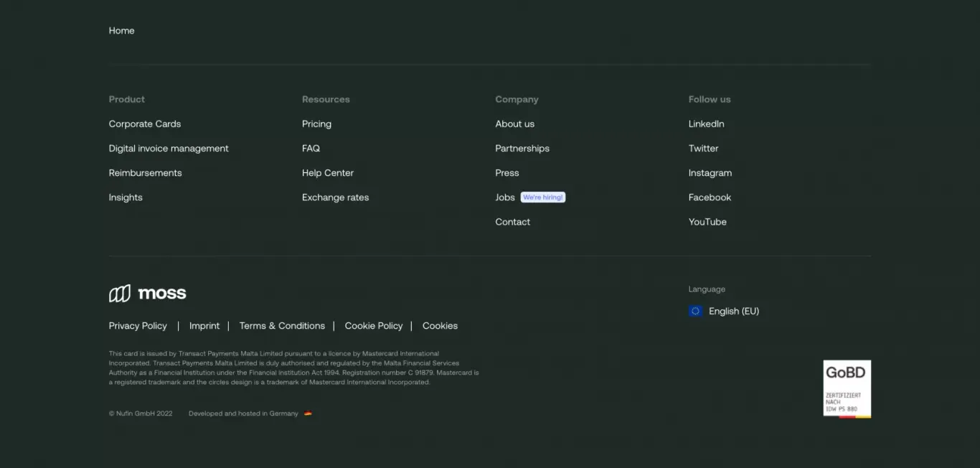The width and height of the screenshot is (980, 468).
Task: Open the Corporate Cards page
Action: [x=145, y=124]
